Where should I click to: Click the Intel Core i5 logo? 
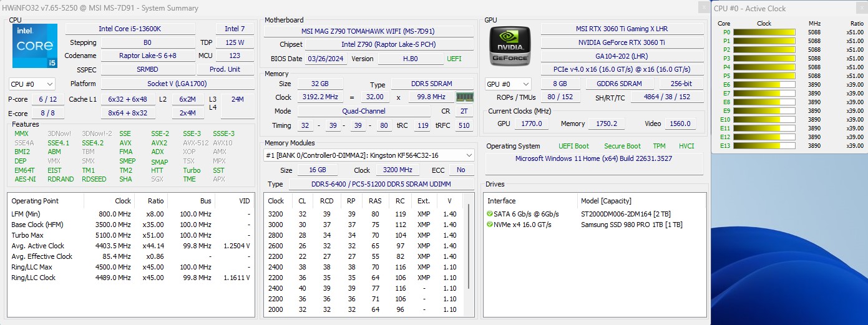(35, 46)
